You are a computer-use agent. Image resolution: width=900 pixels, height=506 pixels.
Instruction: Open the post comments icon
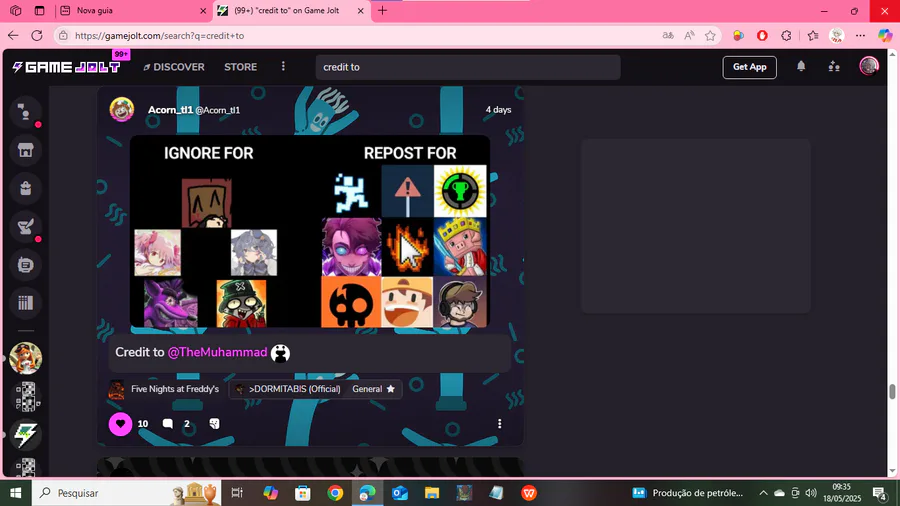[x=168, y=423]
